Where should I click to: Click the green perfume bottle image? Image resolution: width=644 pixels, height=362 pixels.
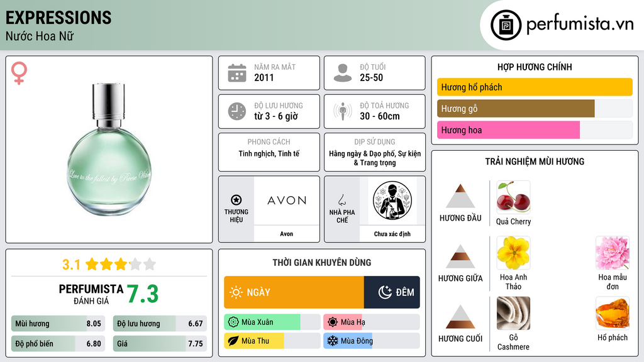tap(109, 150)
